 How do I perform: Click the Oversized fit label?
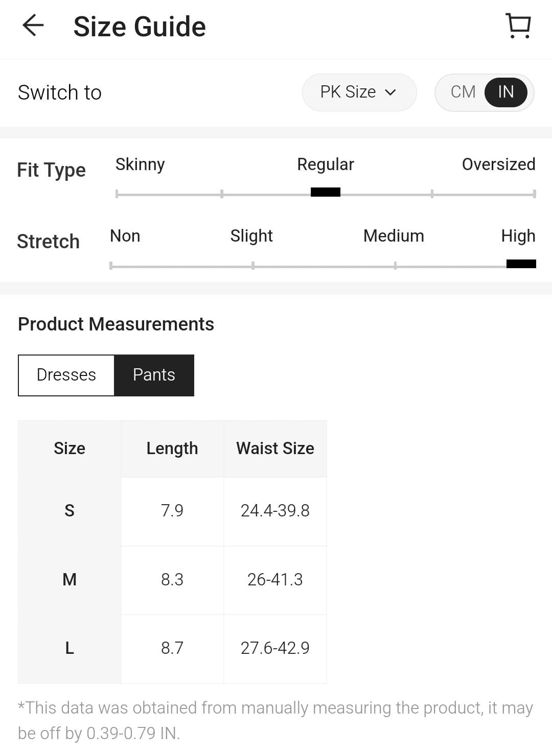[498, 164]
